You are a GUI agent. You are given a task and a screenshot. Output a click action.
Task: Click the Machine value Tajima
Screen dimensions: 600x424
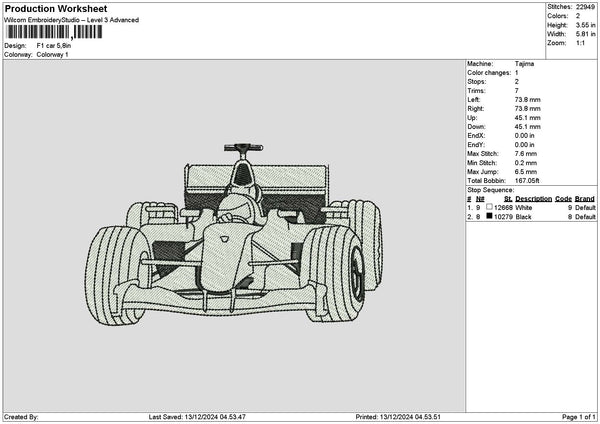(x=524, y=64)
